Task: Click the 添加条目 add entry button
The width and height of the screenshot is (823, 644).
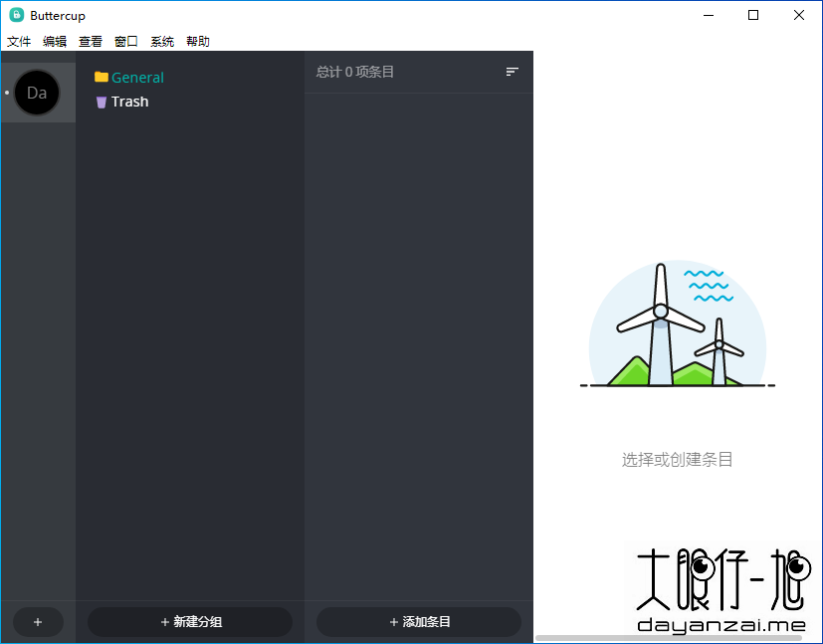Action: pyautogui.click(x=419, y=622)
